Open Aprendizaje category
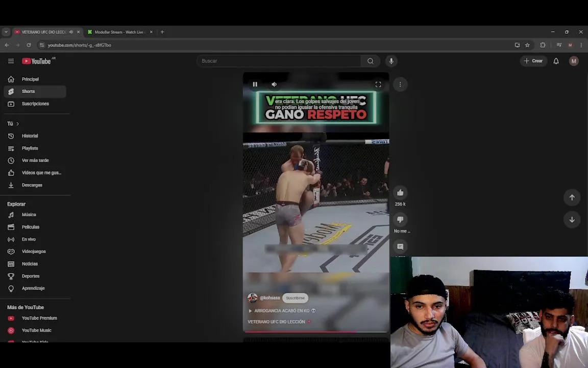 tap(35, 288)
